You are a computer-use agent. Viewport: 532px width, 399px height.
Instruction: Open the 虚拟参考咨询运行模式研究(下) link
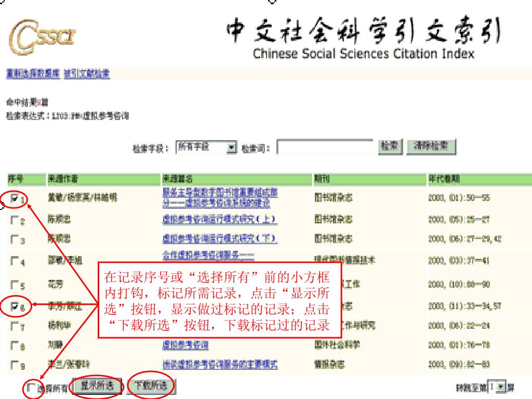(220, 238)
